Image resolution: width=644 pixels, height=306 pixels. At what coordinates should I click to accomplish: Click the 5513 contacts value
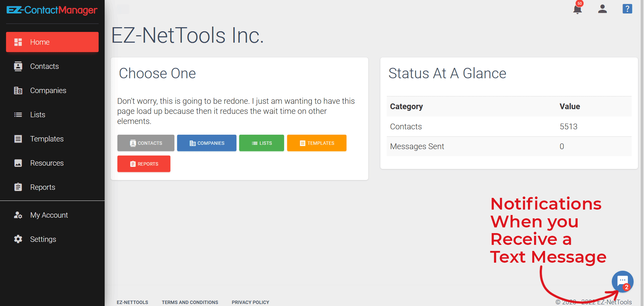[x=569, y=127]
